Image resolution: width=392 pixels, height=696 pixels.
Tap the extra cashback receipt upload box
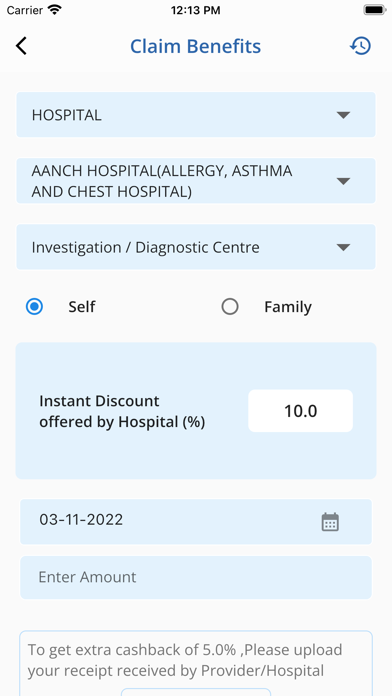point(196,663)
